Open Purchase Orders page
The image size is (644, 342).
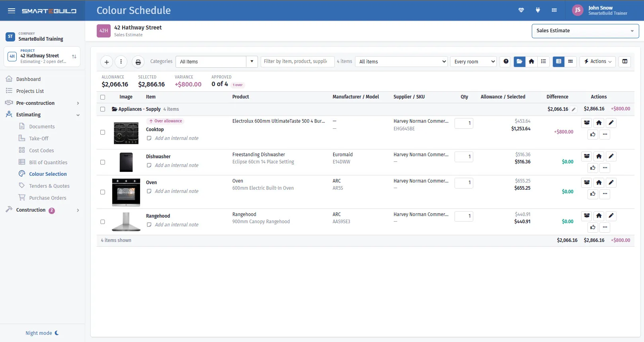(x=48, y=198)
